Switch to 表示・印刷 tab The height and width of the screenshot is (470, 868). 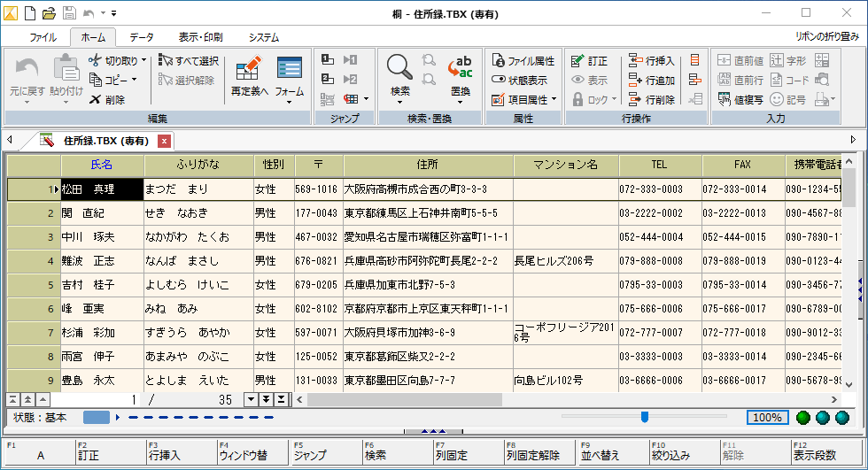[x=200, y=37]
